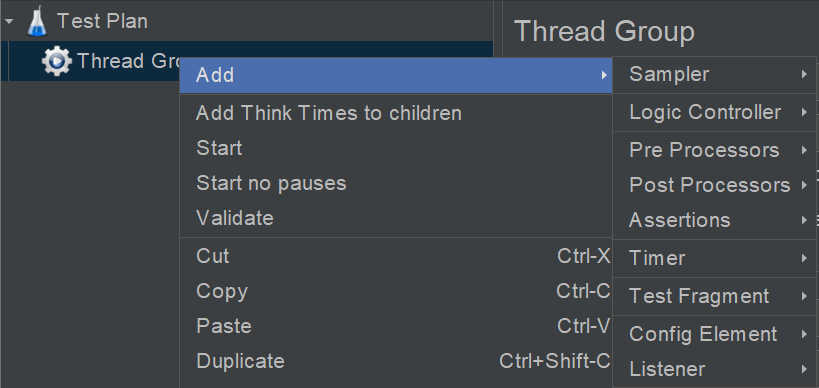Choose Copy from context menu
The height and width of the screenshot is (388, 819).
point(396,291)
